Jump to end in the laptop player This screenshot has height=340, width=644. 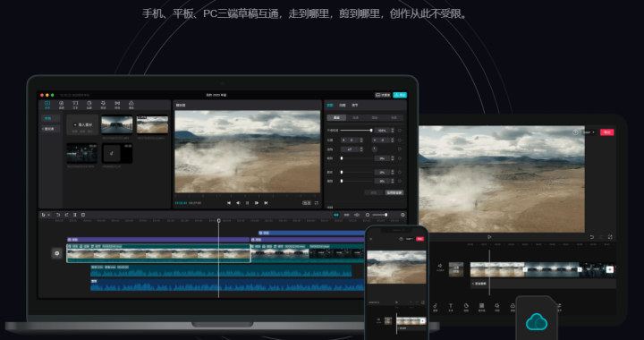click(266, 203)
